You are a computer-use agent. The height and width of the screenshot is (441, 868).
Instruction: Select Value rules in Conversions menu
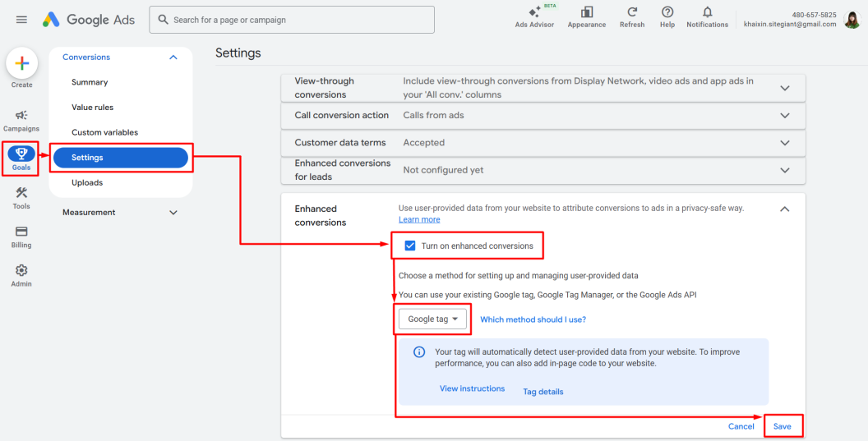coord(92,108)
